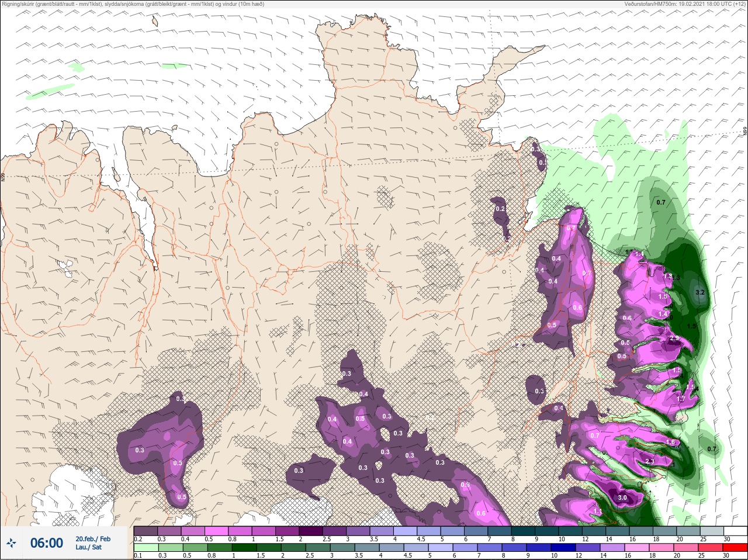Pick the upper legend swatch labeled 25

tap(712, 531)
